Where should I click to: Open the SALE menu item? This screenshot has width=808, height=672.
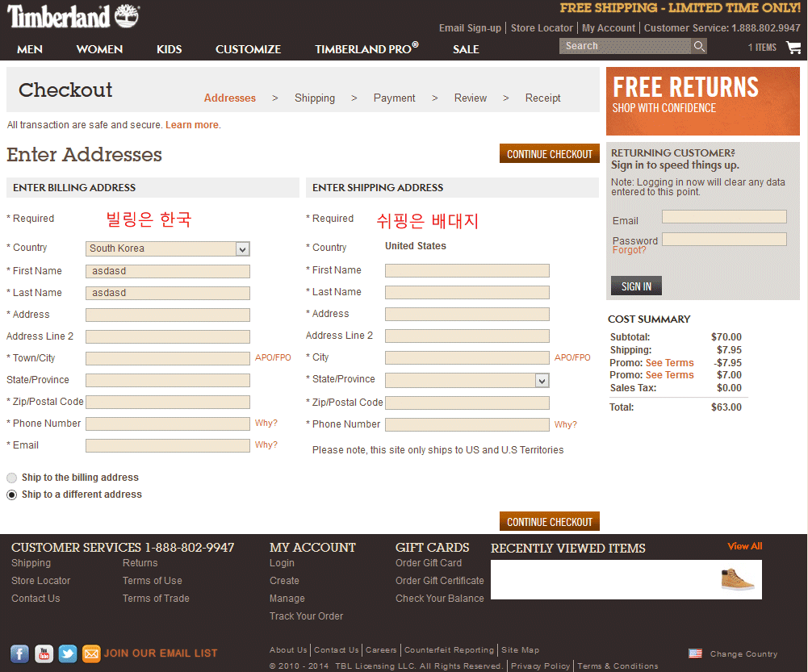(466, 49)
